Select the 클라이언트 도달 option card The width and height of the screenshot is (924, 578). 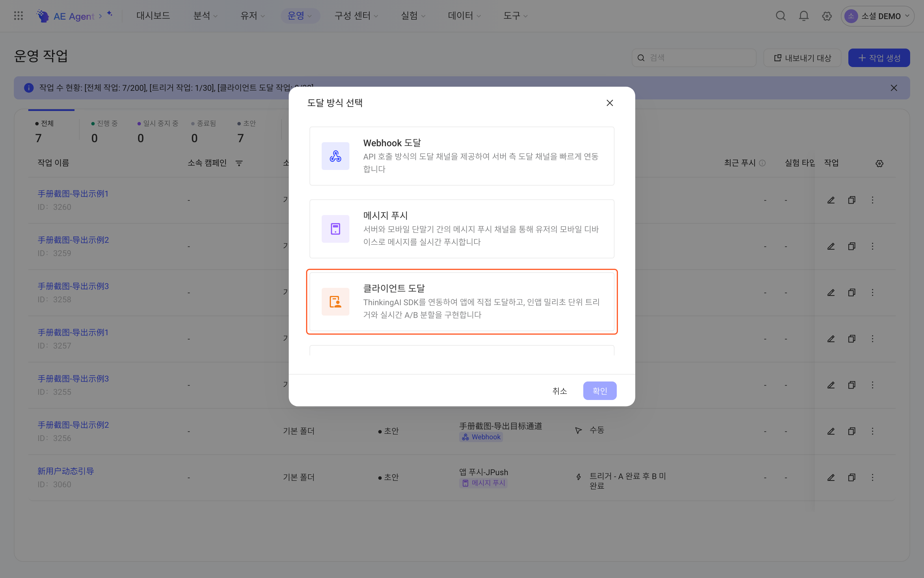[x=462, y=302]
